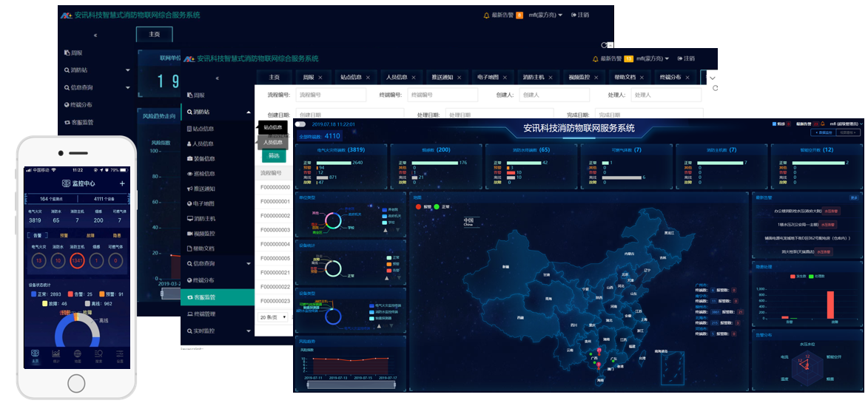Click the sidebar collapse arrows in the middle window

pyautogui.click(x=217, y=78)
